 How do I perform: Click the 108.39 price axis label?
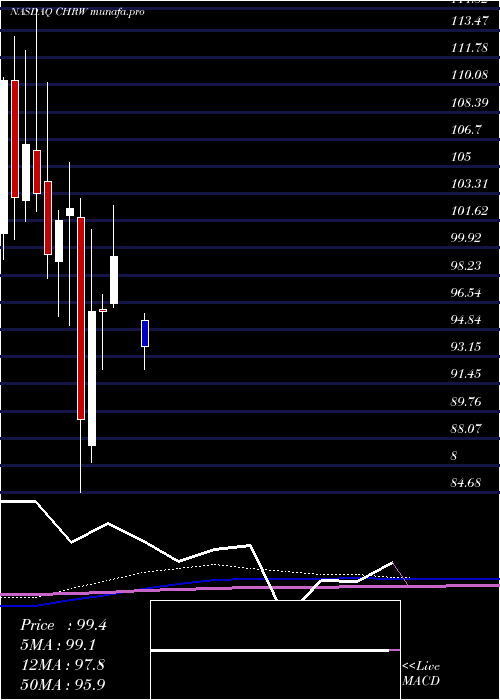coord(469,103)
